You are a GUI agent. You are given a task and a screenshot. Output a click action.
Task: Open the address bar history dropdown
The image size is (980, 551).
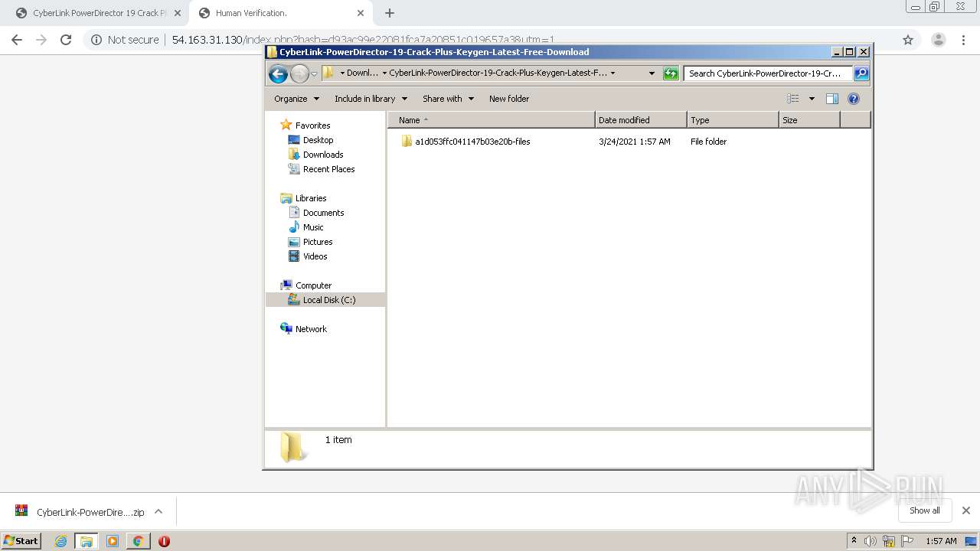click(652, 73)
